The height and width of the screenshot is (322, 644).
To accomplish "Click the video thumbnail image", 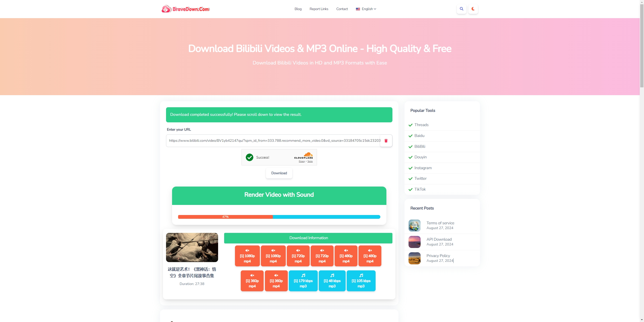I will (192, 247).
